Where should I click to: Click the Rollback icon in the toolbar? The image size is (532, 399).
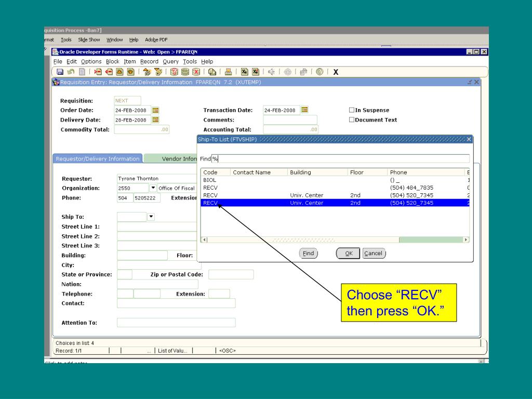tap(71, 72)
